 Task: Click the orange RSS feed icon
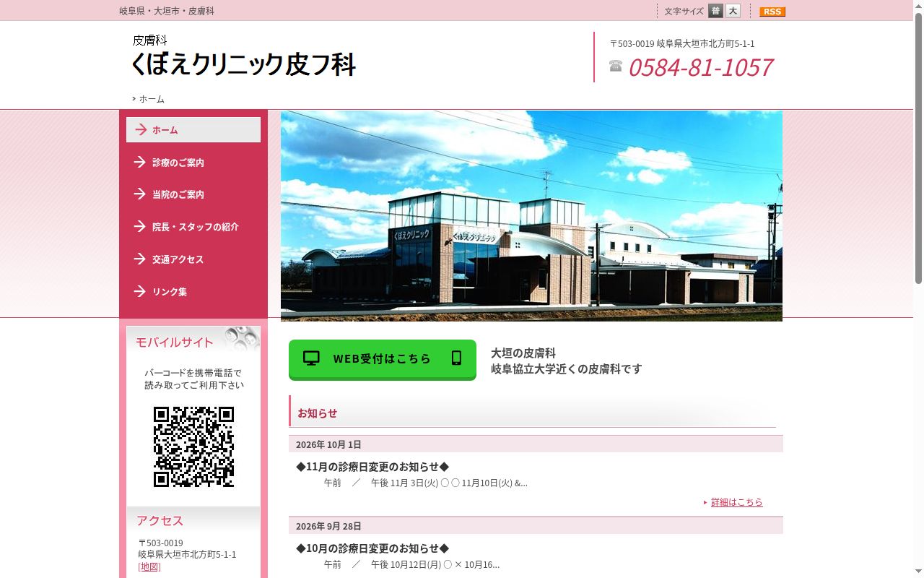772,12
